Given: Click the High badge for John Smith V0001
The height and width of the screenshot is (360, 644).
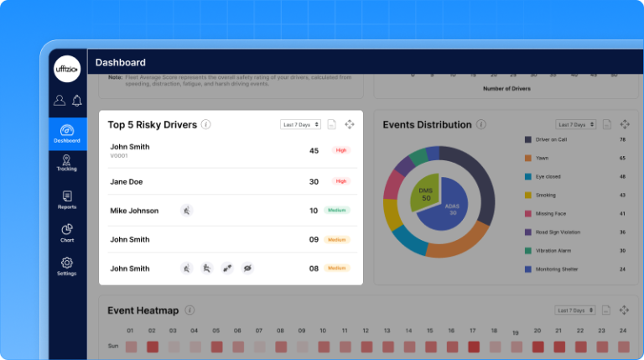Looking at the screenshot, I should [x=340, y=151].
